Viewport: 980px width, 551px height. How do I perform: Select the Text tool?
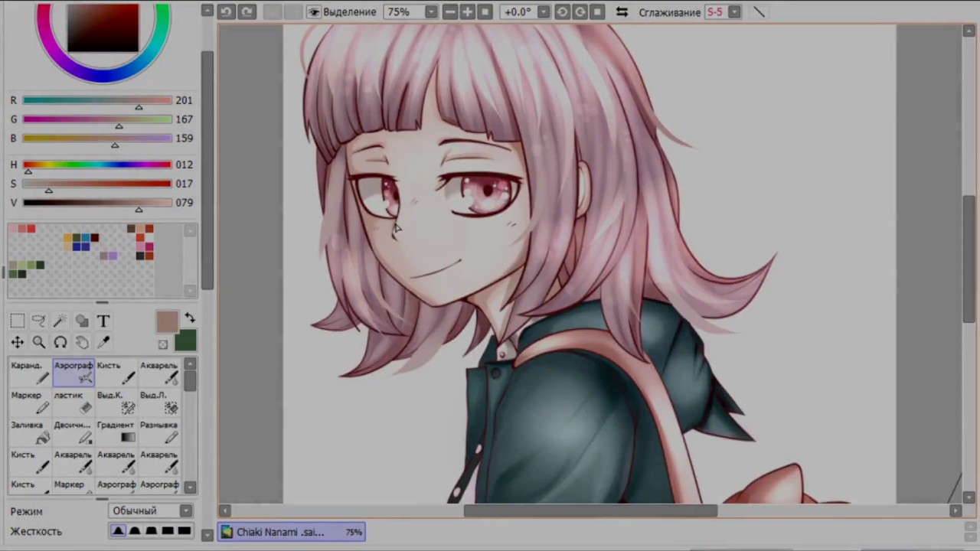(103, 321)
